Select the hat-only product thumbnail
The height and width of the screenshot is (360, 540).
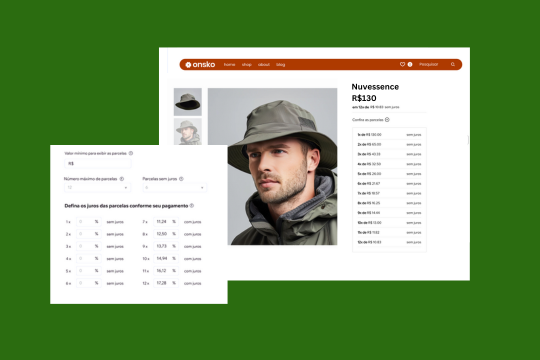point(188,102)
